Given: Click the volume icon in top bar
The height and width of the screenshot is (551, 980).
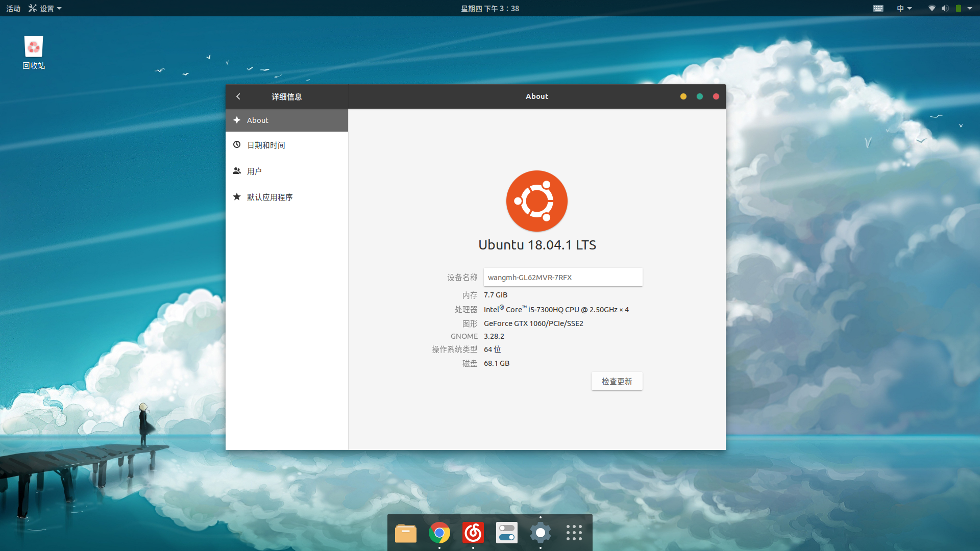Looking at the screenshot, I should tap(945, 9).
